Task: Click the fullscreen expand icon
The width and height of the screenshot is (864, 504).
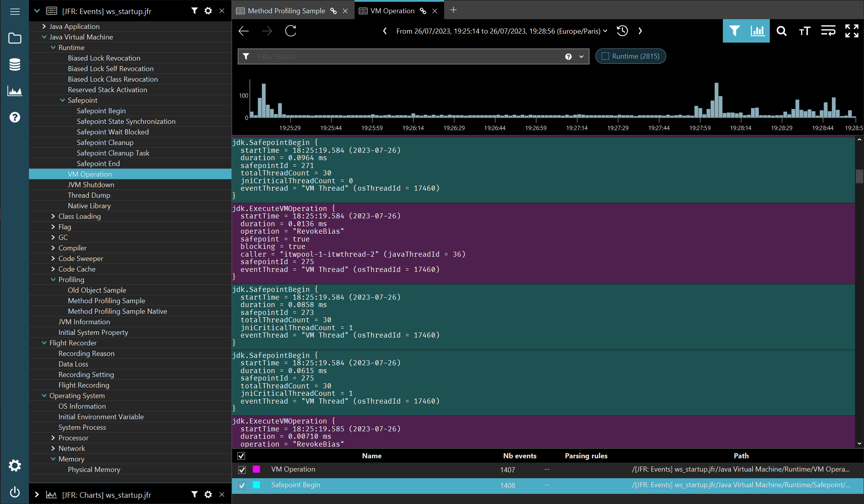Action: (851, 31)
